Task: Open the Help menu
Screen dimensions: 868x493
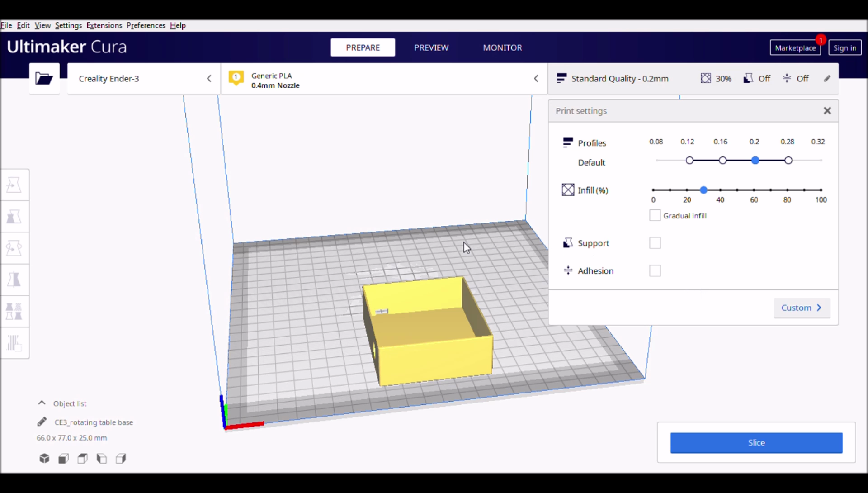Action: [178, 25]
